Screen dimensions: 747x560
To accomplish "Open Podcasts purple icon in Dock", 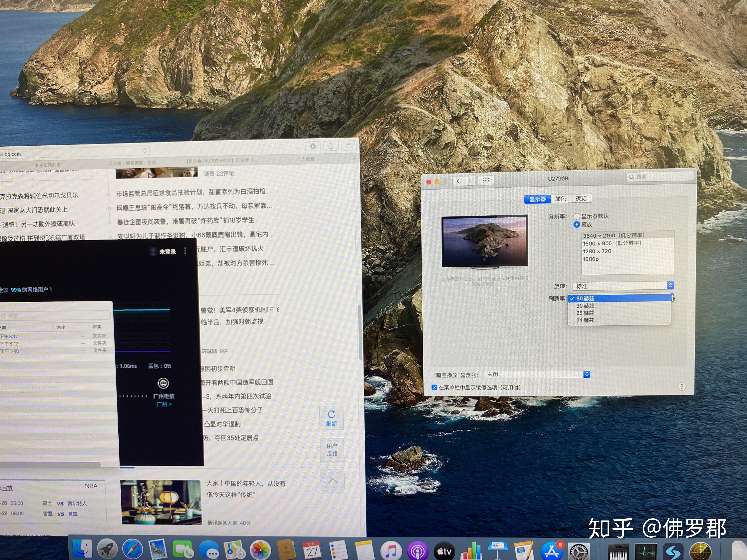I will (x=417, y=551).
